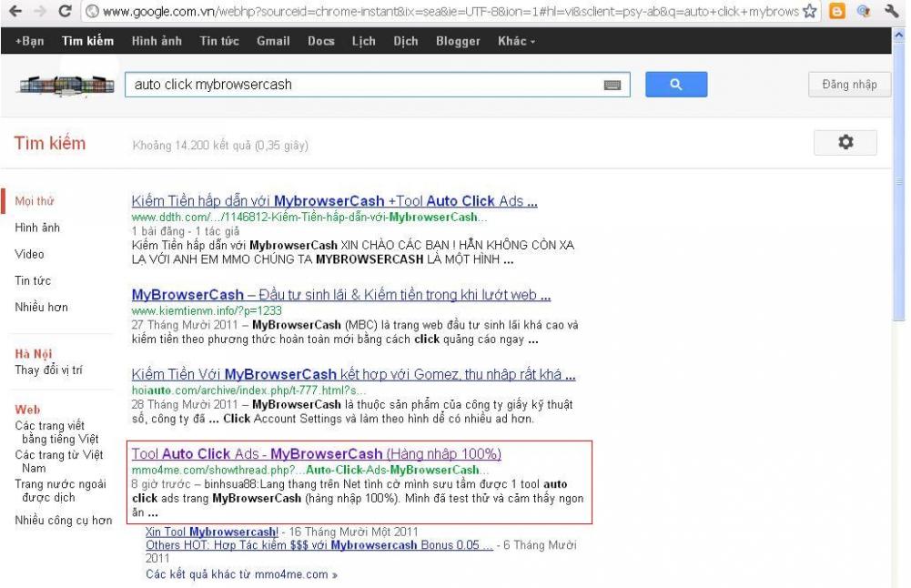This screenshot has width=911, height=588.
Task: Click Thay đổi vị trí link
Action: (x=49, y=370)
